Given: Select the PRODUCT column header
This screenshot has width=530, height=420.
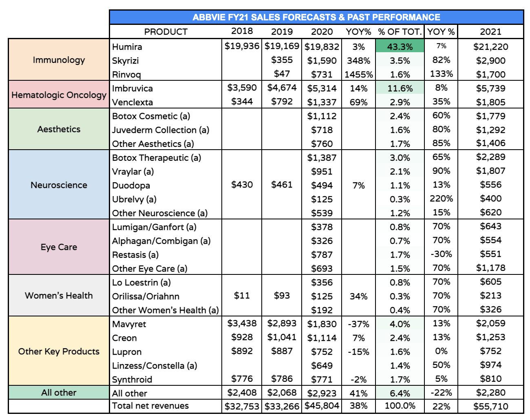Looking at the screenshot, I should [x=166, y=31].
